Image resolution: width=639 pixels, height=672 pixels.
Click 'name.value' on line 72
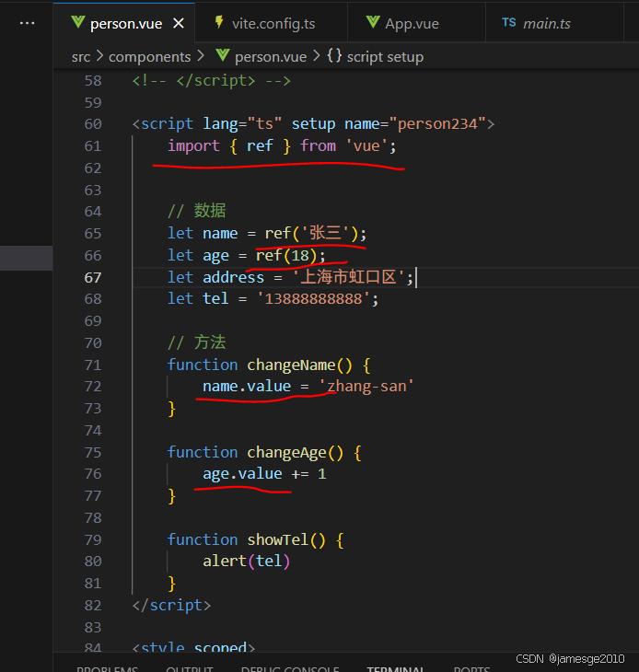coord(247,387)
